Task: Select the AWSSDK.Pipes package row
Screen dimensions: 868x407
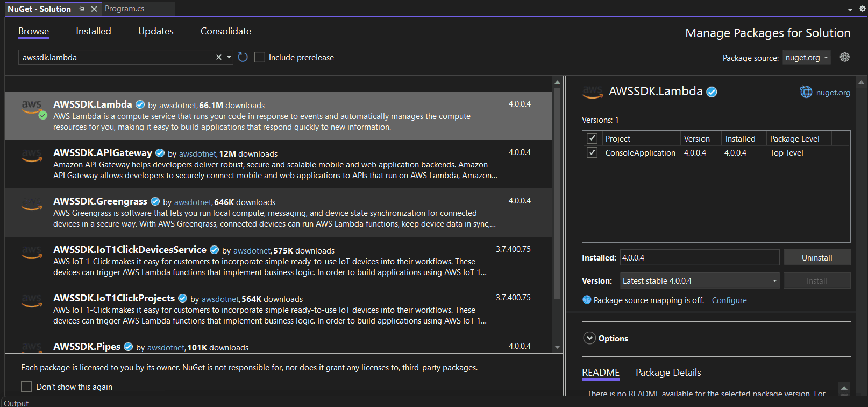Action: coord(278,346)
